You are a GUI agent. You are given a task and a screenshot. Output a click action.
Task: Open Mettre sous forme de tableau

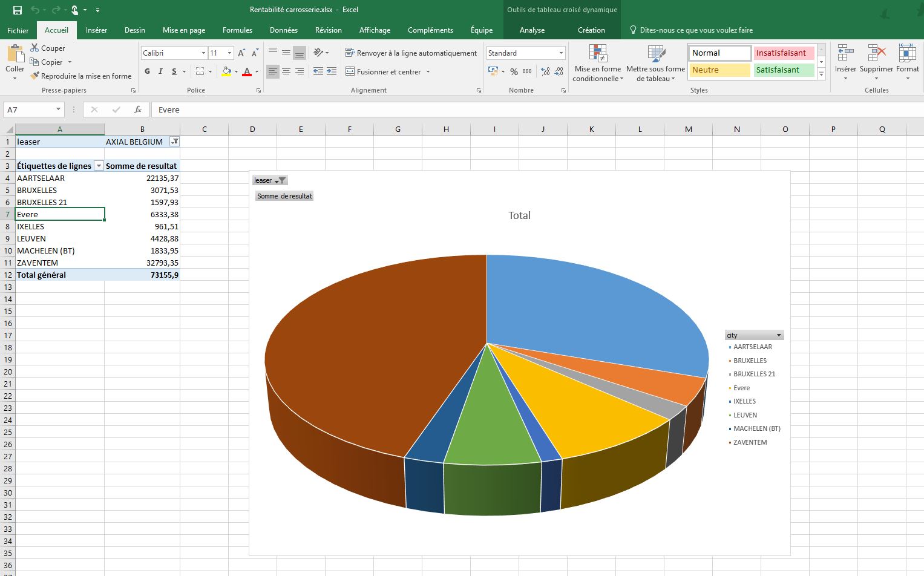pos(655,63)
